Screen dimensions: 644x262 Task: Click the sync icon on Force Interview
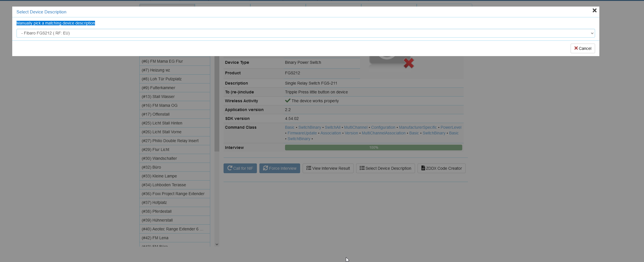pyautogui.click(x=265, y=168)
